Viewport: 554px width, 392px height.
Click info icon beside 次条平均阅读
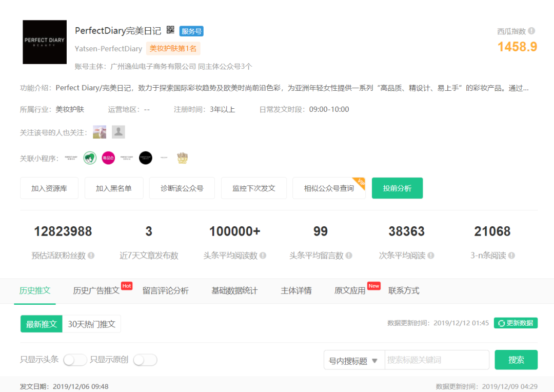point(431,255)
